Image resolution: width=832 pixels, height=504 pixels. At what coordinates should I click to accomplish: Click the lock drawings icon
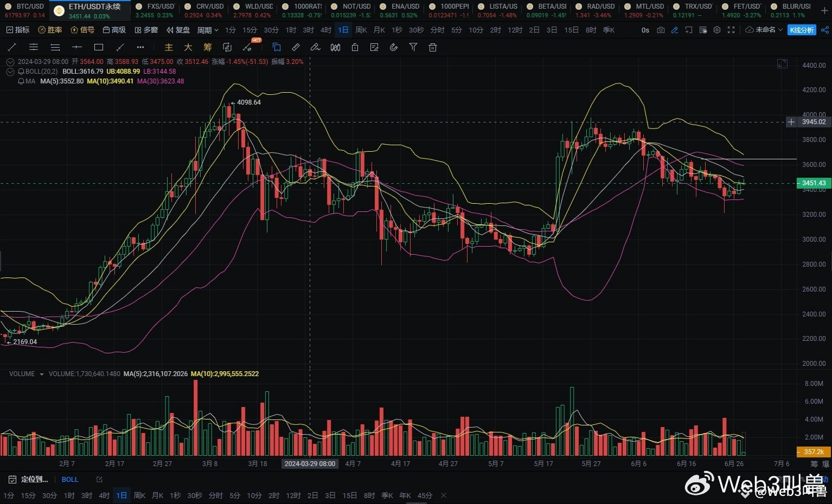[355, 48]
